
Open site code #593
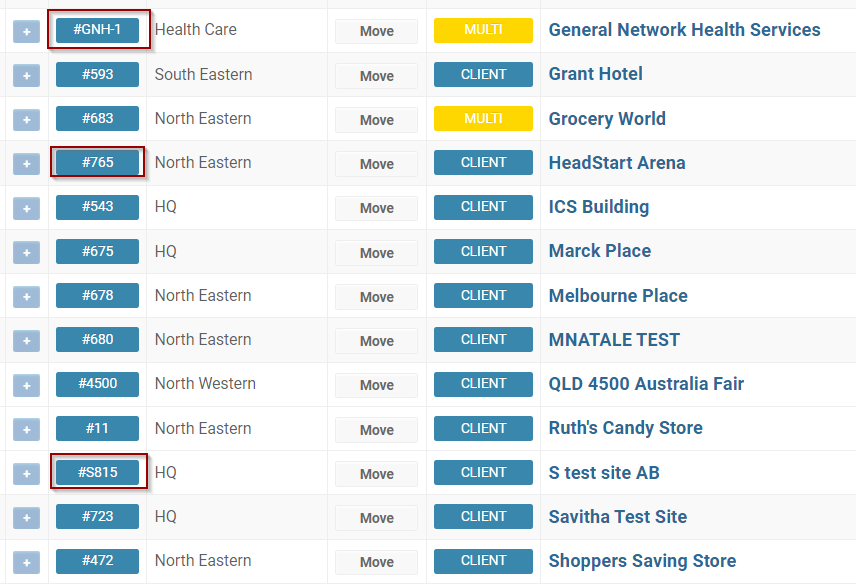97,74
